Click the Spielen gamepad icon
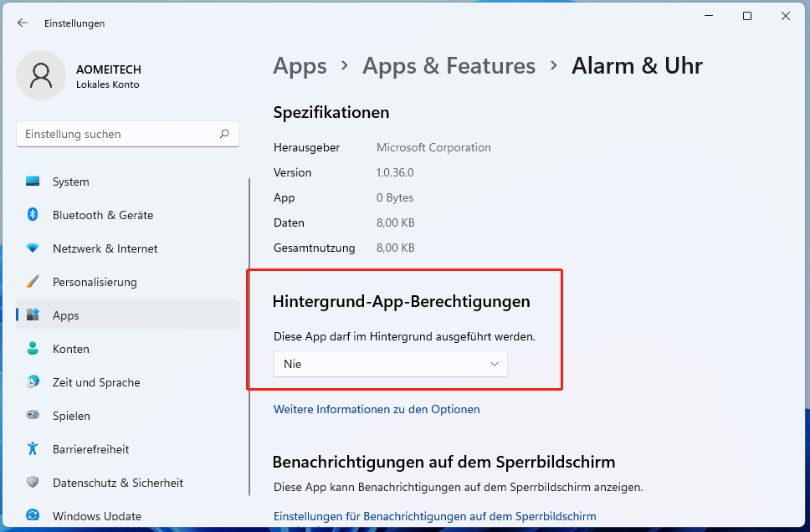 coord(33,416)
